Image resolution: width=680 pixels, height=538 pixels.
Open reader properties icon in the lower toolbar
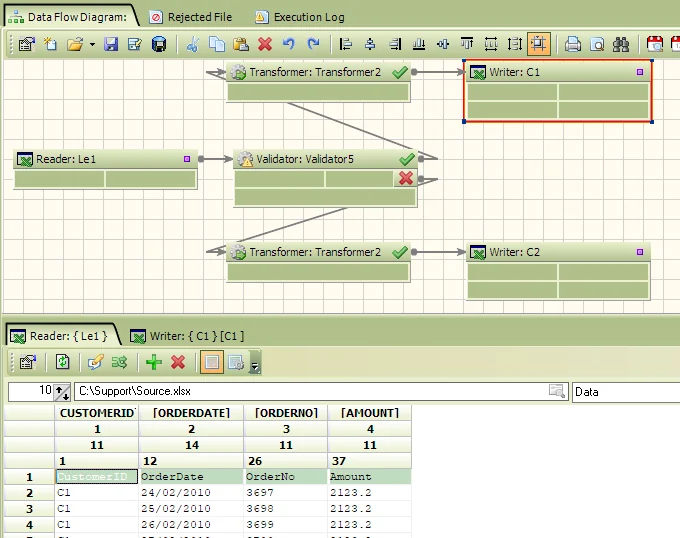point(27,362)
